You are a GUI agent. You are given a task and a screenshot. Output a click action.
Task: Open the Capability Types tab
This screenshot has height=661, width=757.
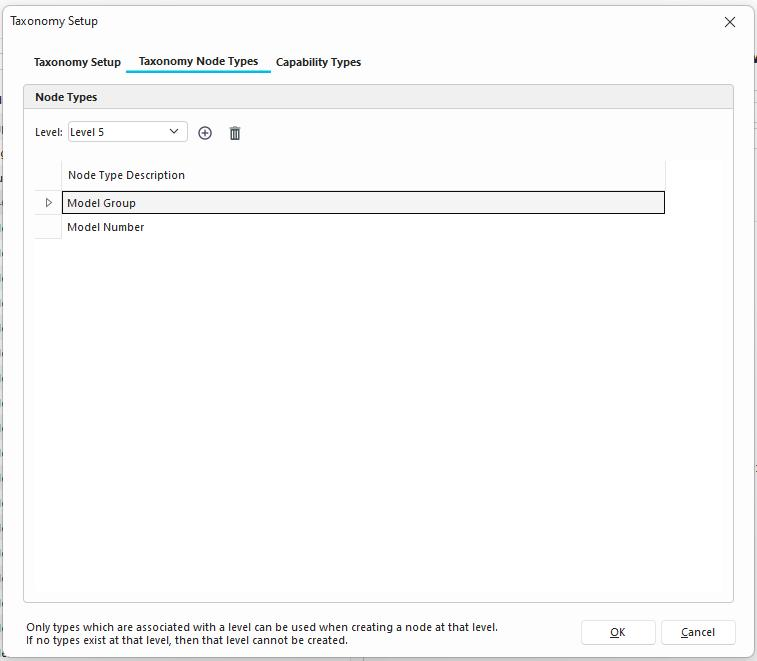318,62
